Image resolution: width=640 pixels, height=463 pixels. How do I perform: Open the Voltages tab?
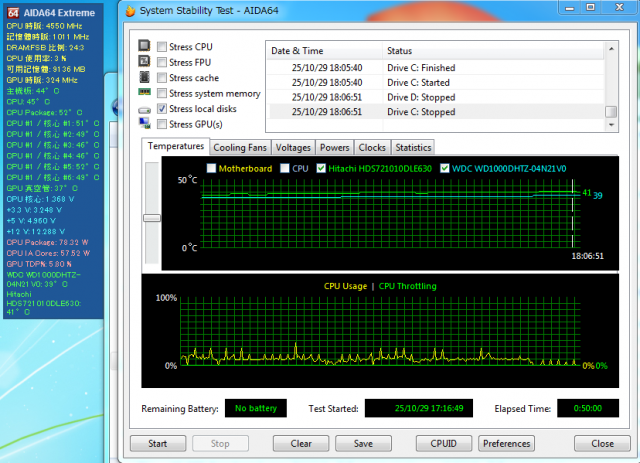click(x=293, y=147)
